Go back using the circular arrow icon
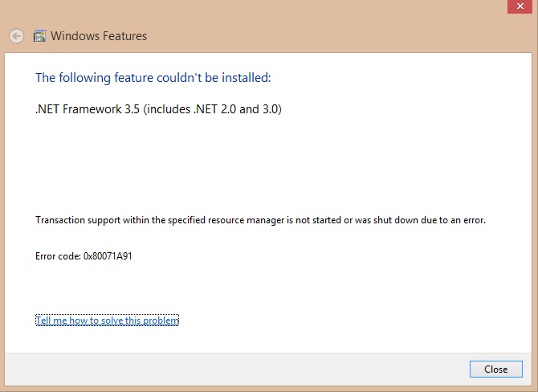 (x=17, y=36)
